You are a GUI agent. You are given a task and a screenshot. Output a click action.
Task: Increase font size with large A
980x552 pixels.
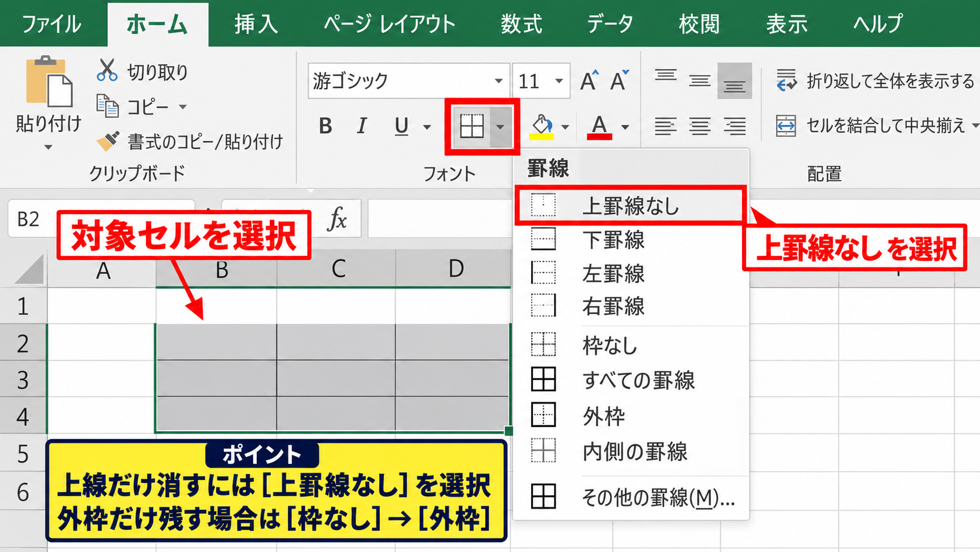590,80
